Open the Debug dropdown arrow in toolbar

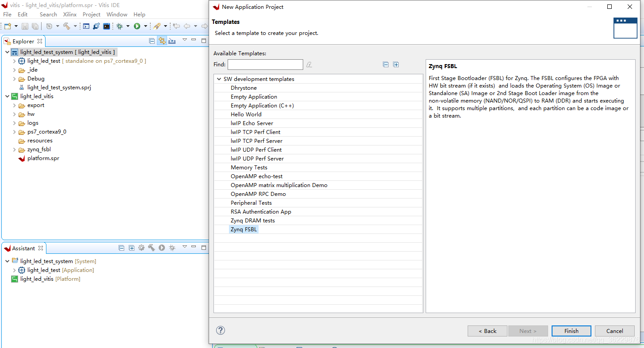click(128, 27)
